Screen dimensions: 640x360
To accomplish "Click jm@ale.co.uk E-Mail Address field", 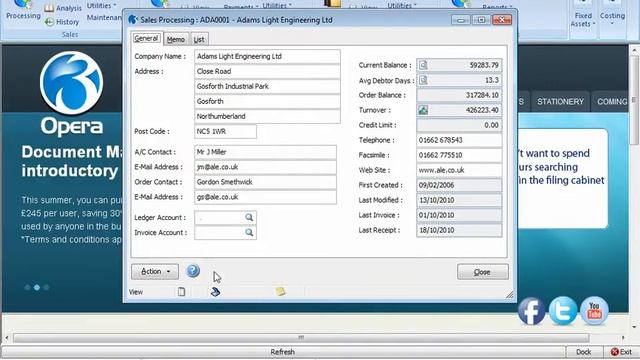I will point(265,167).
